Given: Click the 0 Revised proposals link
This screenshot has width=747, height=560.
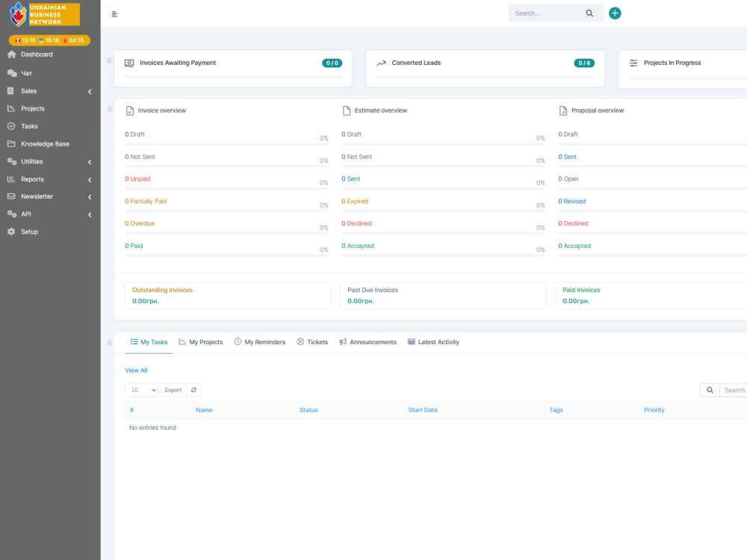Looking at the screenshot, I should 572,202.
